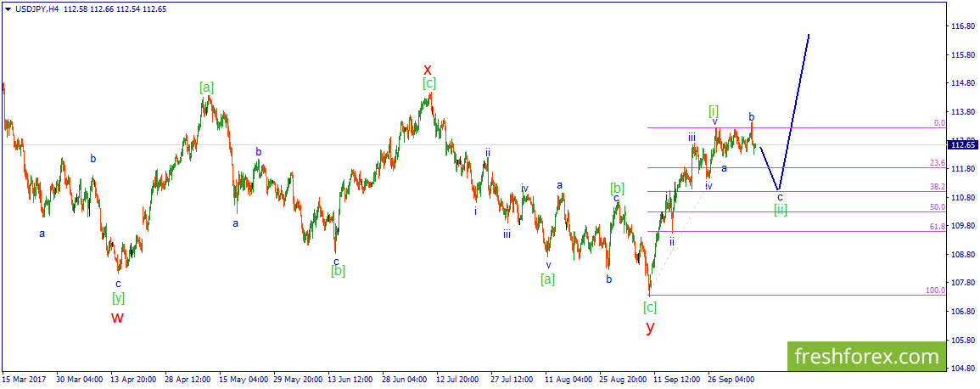Click the 11 Aug 04:00 time label
The width and height of the screenshot is (980, 389).
568,380
